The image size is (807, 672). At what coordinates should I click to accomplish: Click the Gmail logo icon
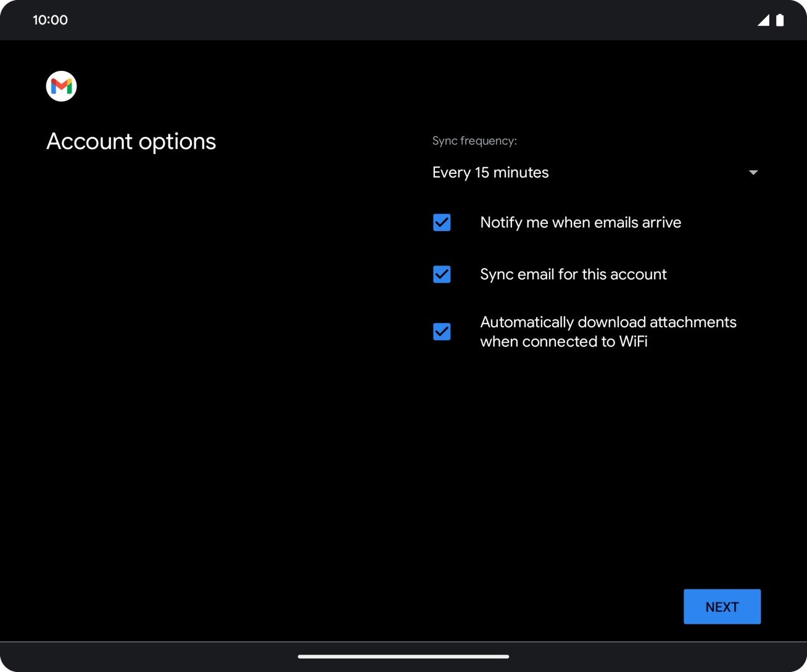[x=60, y=86]
